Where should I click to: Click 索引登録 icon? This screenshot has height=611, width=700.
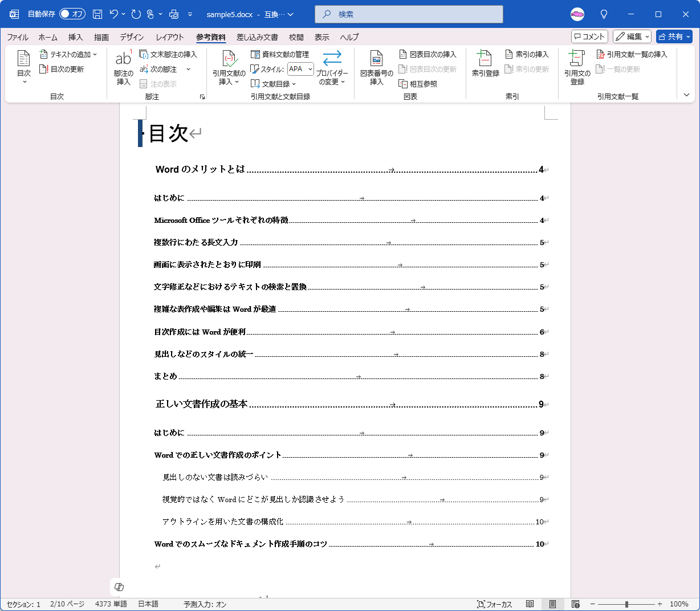click(x=485, y=63)
